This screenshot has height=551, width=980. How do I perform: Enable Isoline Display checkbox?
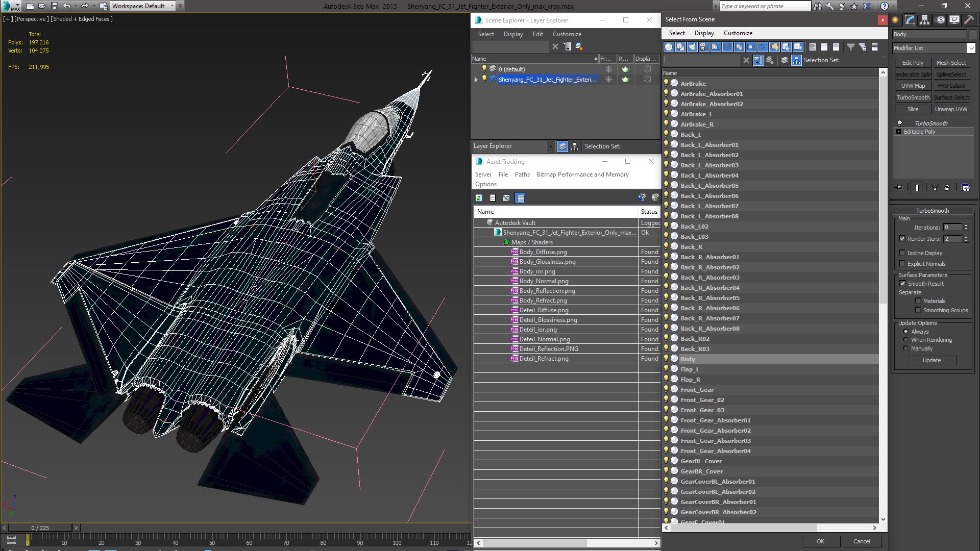(902, 253)
